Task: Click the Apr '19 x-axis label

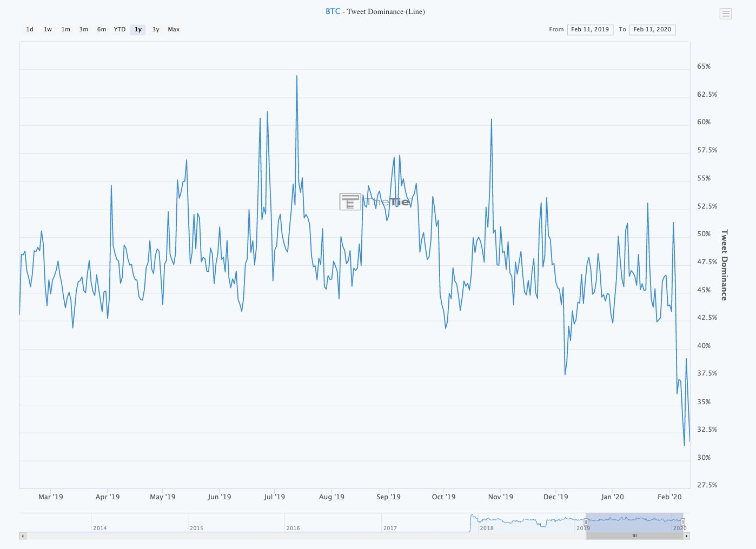Action: coord(108,497)
